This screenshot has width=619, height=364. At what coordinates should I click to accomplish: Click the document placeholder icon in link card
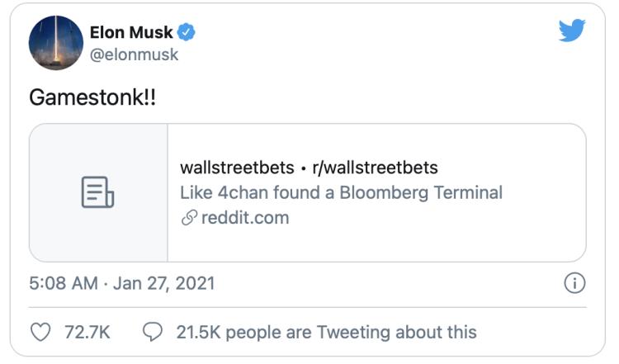(x=98, y=192)
